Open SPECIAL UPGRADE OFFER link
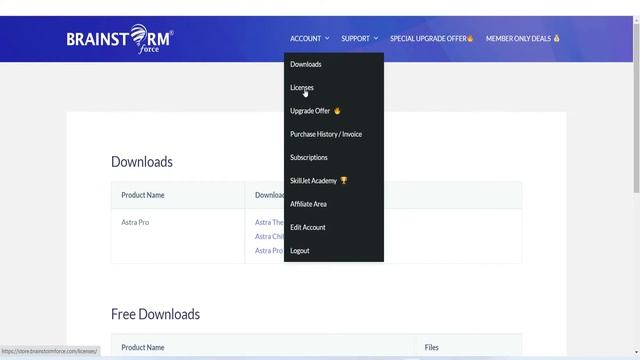Screen dimensions: 640x360 pyautogui.click(x=428, y=38)
